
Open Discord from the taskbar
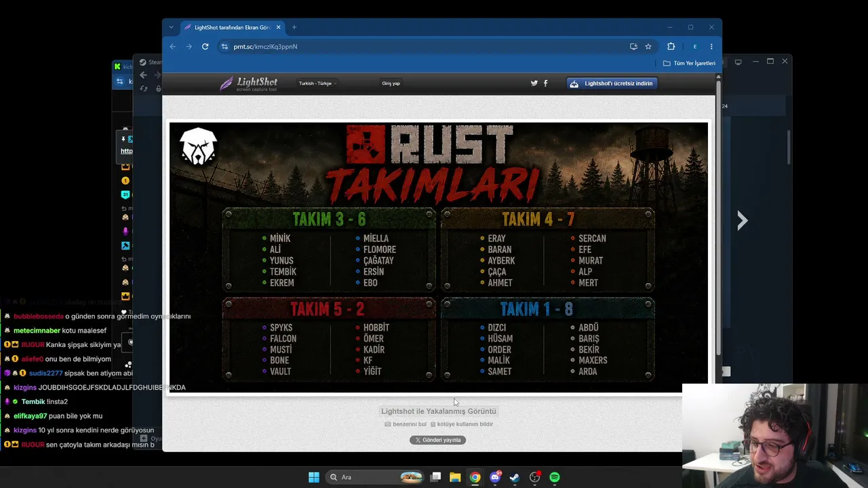[x=495, y=477]
